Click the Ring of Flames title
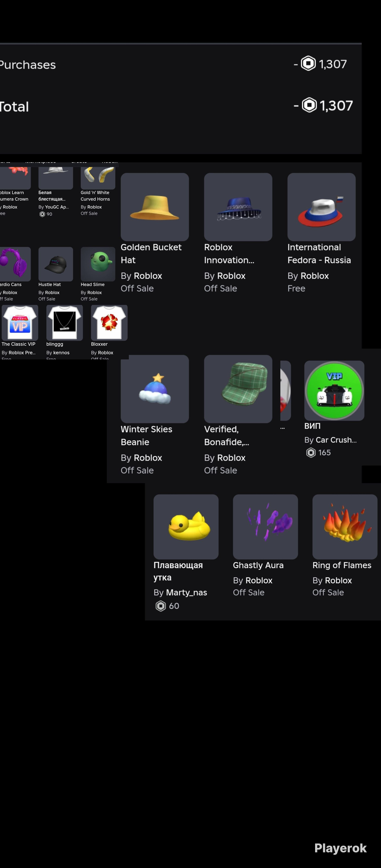The image size is (381, 868). click(x=342, y=565)
